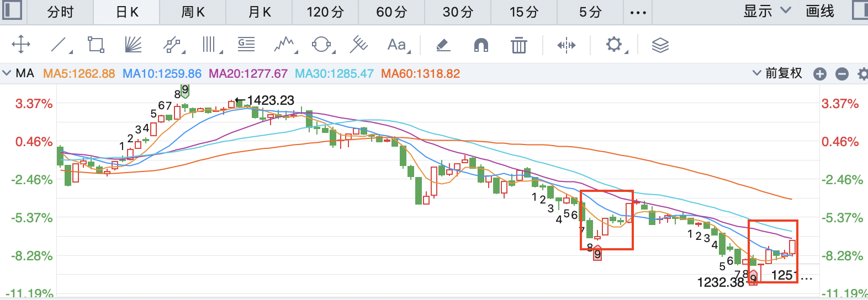The image size is (868, 300).
Task: Pick the trend line drawing tool
Action: (59, 45)
